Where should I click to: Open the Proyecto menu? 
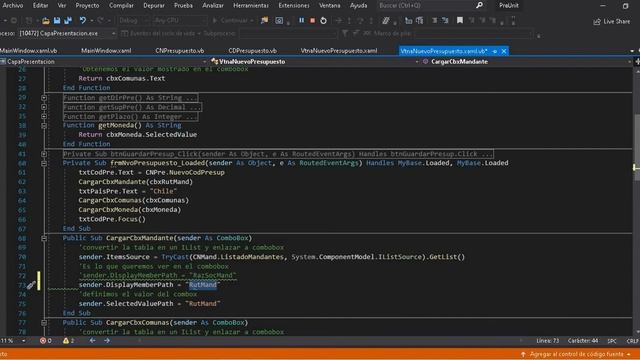87,5
